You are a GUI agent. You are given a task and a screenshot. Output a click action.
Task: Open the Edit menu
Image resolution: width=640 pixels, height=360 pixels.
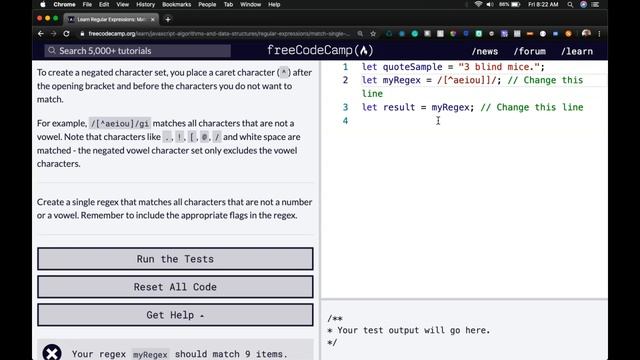pyautogui.click(x=104, y=4)
